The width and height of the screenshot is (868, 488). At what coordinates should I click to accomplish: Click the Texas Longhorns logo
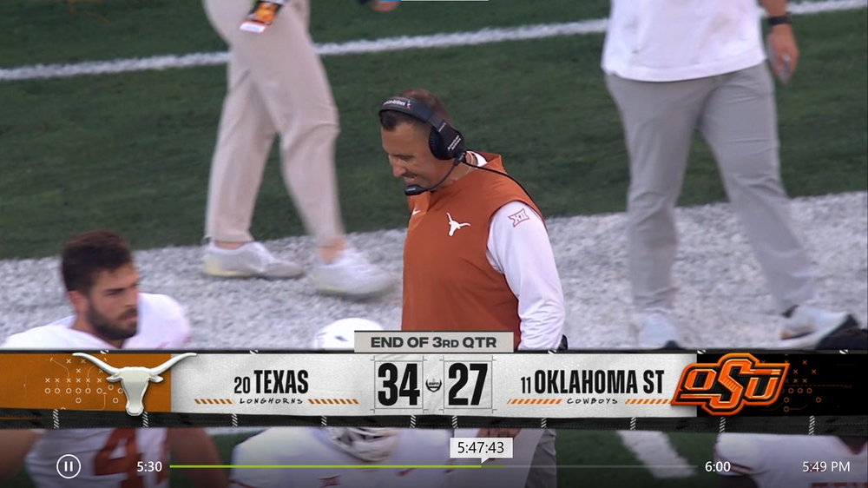click(134, 382)
